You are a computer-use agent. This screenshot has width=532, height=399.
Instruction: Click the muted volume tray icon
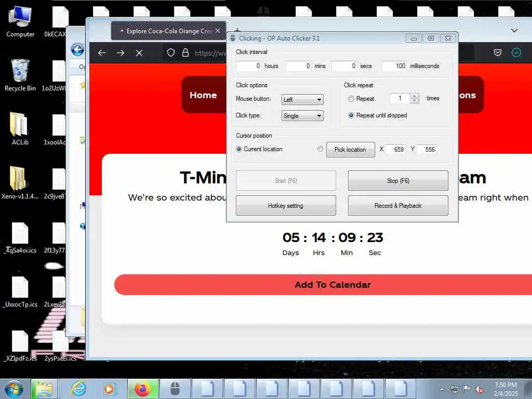(x=480, y=390)
